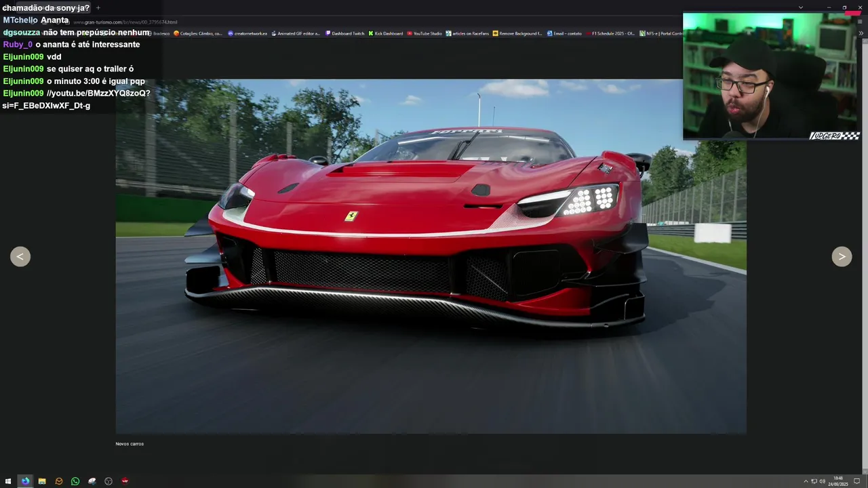Click the gran-turismo.com URL in address bar
The width and height of the screenshot is (868, 488).
(125, 22)
